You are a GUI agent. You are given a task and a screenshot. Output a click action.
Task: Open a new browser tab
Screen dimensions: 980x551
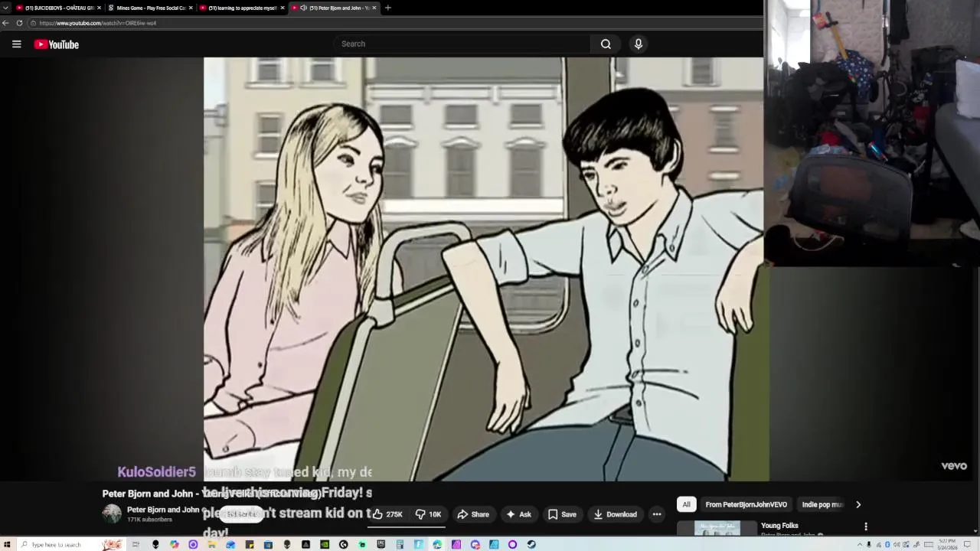pyautogui.click(x=388, y=8)
